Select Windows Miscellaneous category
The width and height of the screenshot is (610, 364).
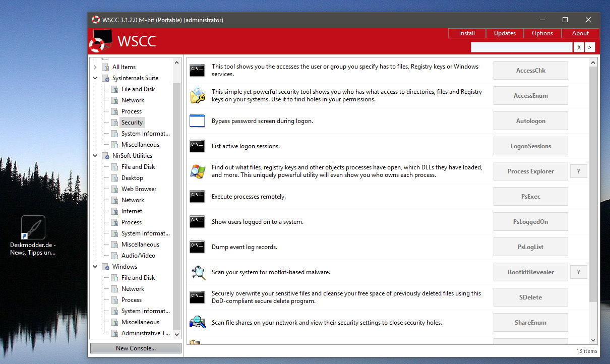tap(140, 322)
